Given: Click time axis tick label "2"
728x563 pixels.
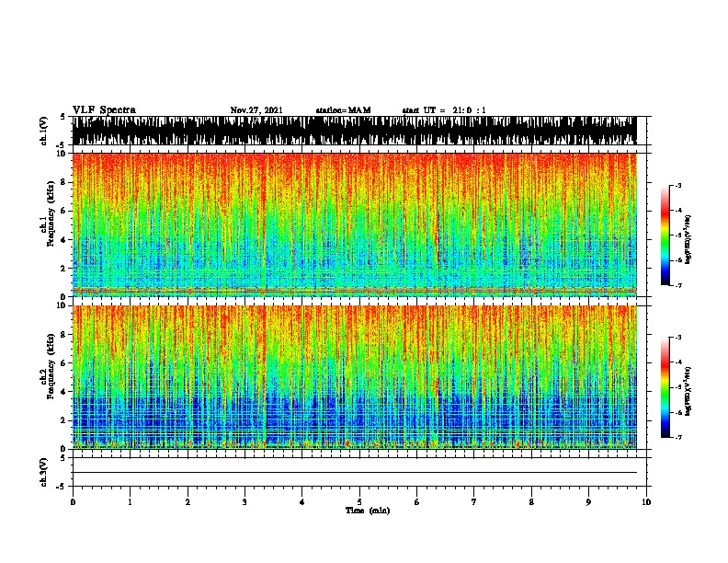Looking at the screenshot, I should tap(188, 502).
